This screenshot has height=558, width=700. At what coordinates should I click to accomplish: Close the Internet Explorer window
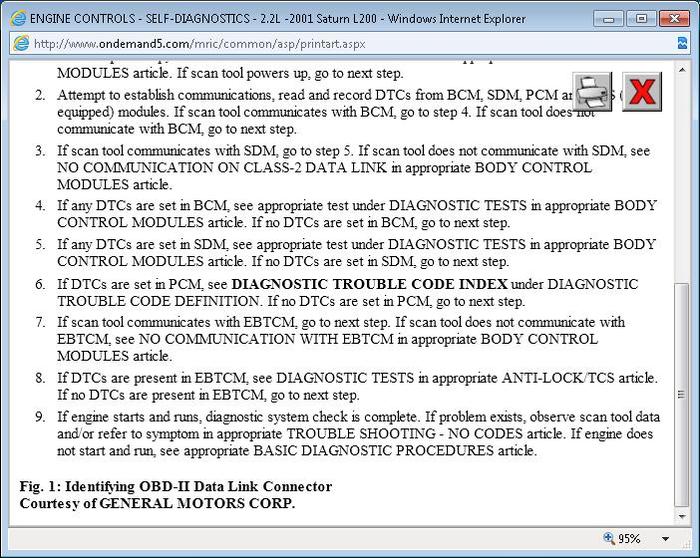pyautogui.click(x=674, y=19)
